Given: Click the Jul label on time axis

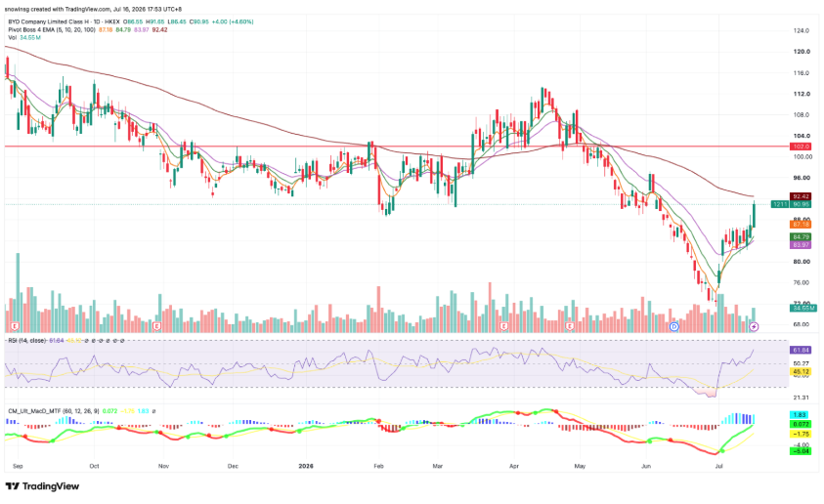Looking at the screenshot, I should [x=719, y=466].
